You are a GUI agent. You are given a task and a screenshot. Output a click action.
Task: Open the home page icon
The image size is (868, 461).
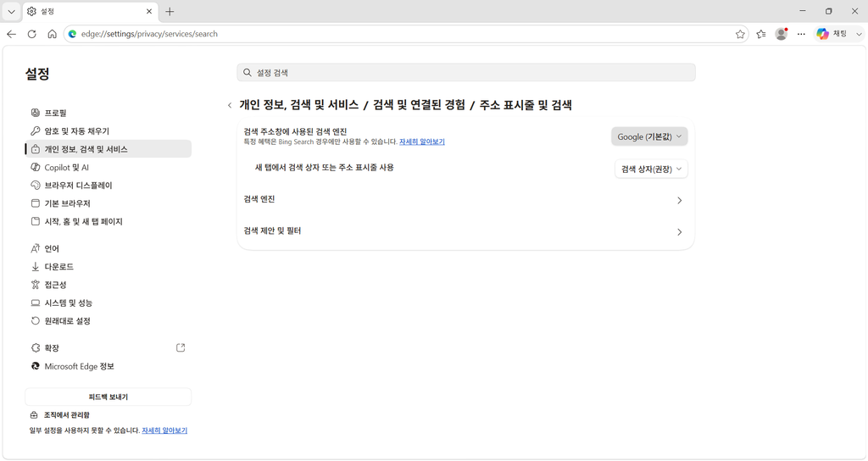click(52, 34)
